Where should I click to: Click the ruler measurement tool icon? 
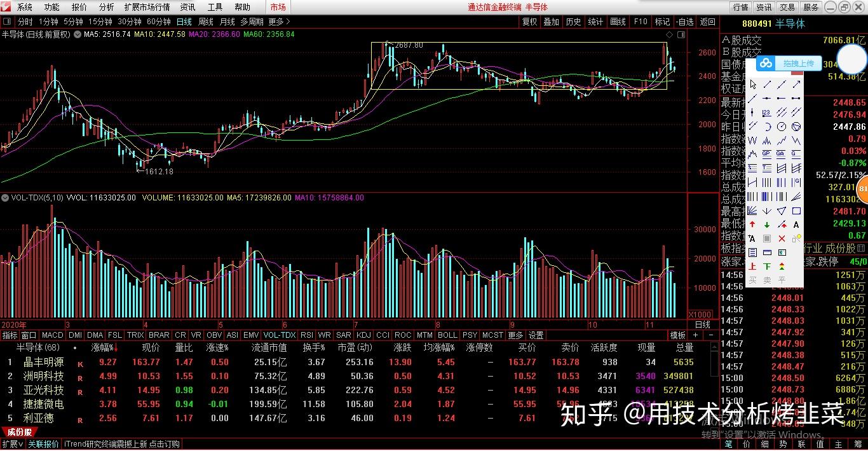coord(767,253)
